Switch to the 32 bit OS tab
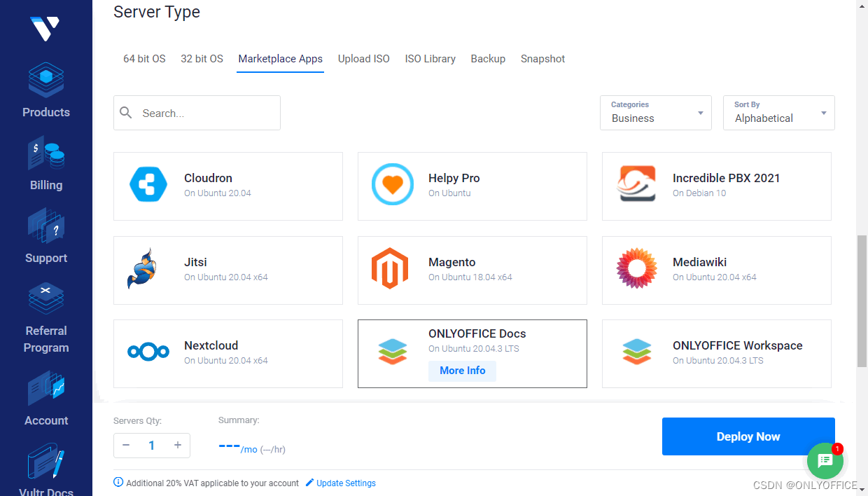This screenshot has width=868, height=496. pos(202,59)
